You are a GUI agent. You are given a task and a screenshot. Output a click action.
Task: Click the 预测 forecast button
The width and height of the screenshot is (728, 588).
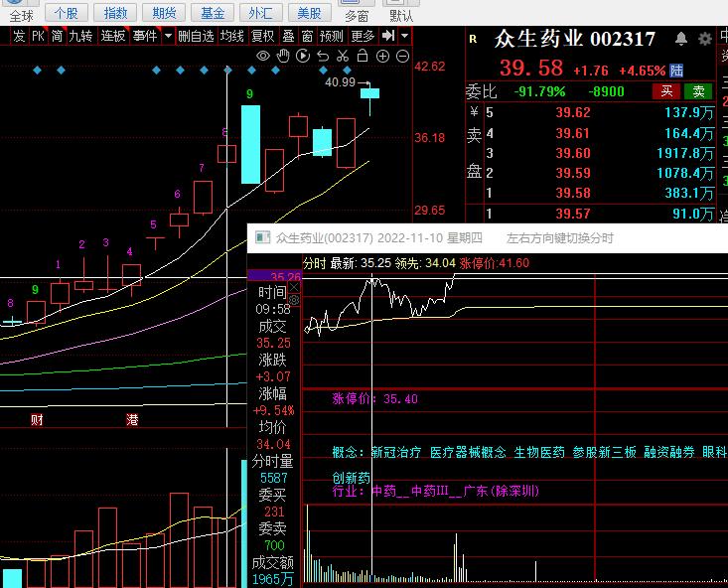tap(332, 36)
